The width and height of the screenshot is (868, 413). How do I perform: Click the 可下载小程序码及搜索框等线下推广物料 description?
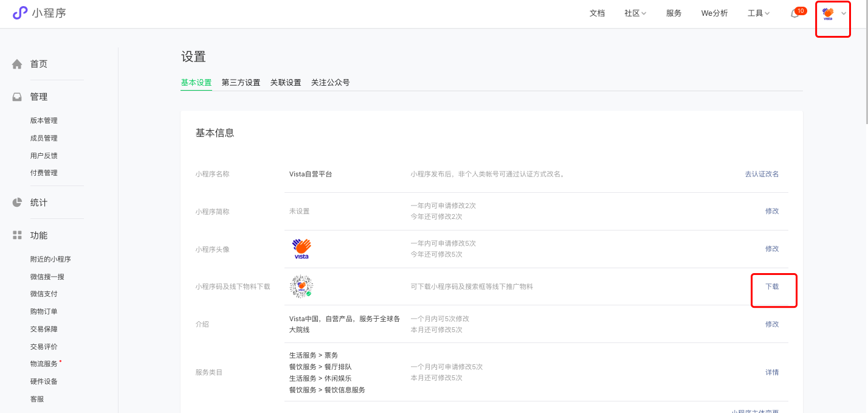tap(472, 286)
